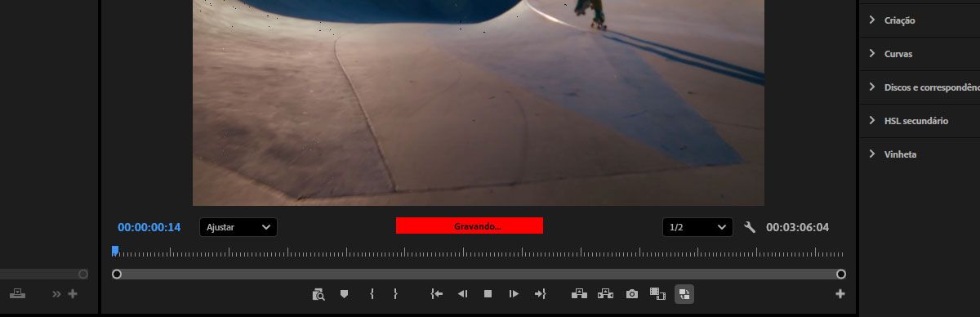Click the 00:00:00:14 playhead timecode
The width and height of the screenshot is (980, 317).
[149, 227]
